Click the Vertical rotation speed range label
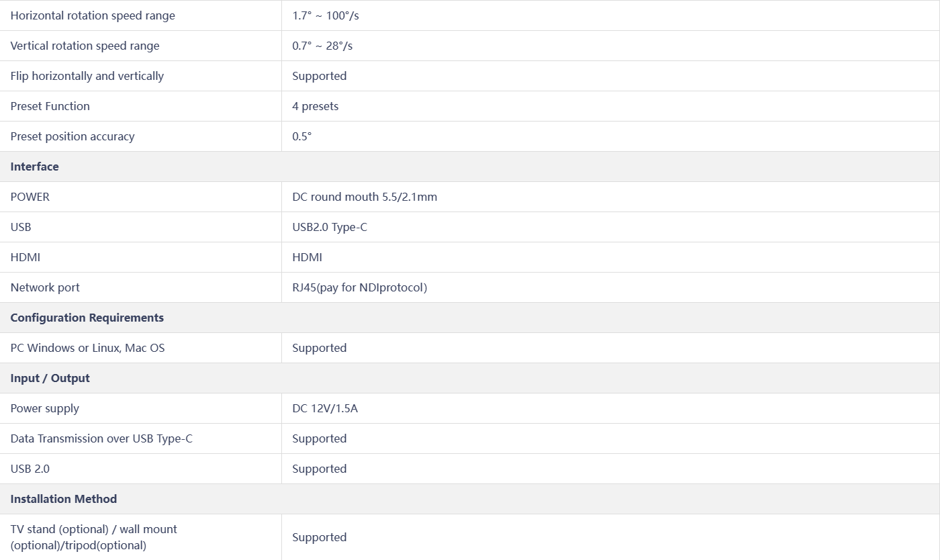This screenshot has width=940, height=560. pyautogui.click(x=85, y=46)
